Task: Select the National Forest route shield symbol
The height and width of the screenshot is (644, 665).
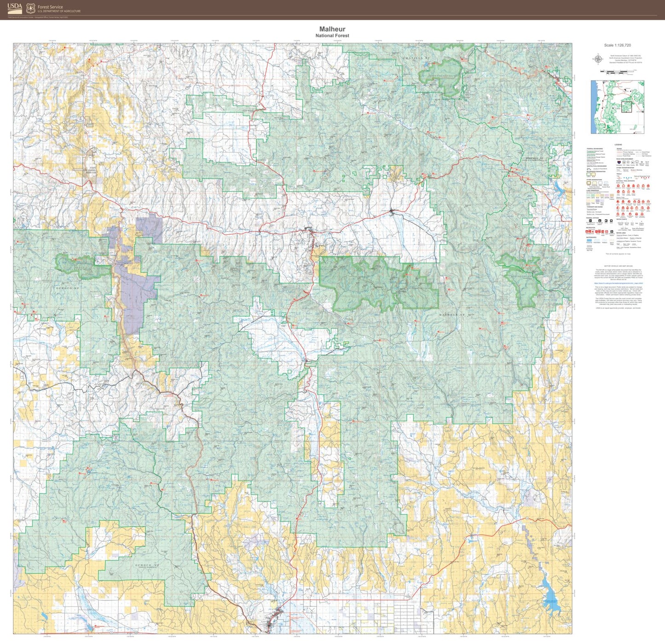Action: [642, 162]
